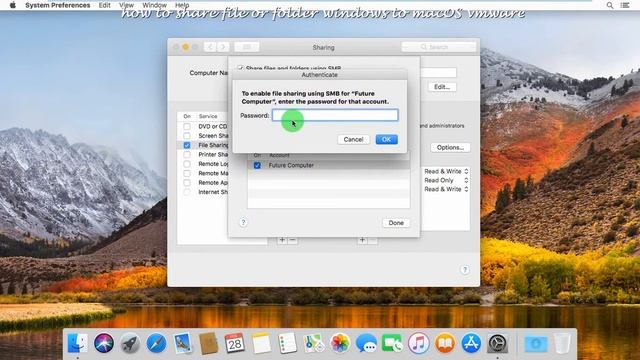640x360 pixels.
Task: Open Notes app in Dock
Action: coord(261,343)
